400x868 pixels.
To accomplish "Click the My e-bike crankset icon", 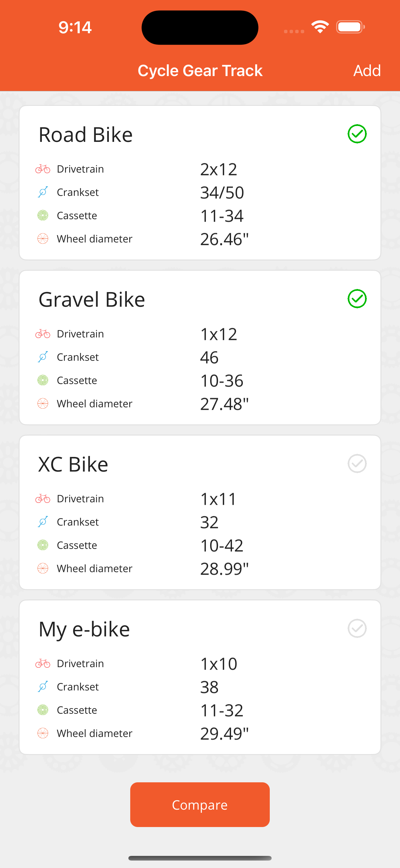I will pyautogui.click(x=43, y=686).
